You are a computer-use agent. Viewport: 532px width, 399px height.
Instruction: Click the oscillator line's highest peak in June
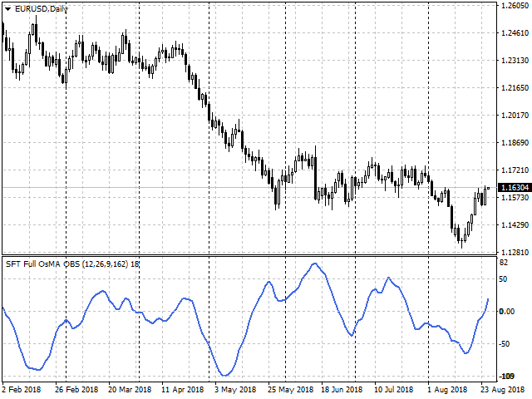pos(313,264)
